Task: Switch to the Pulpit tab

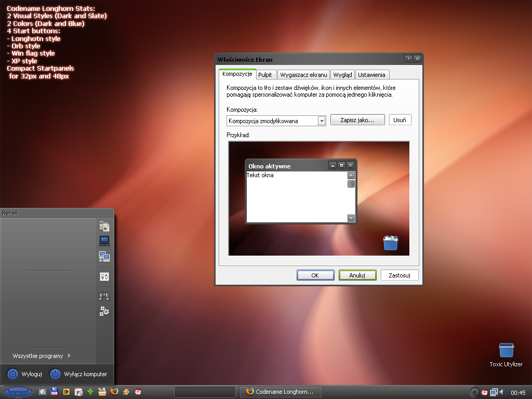Action: click(x=265, y=75)
